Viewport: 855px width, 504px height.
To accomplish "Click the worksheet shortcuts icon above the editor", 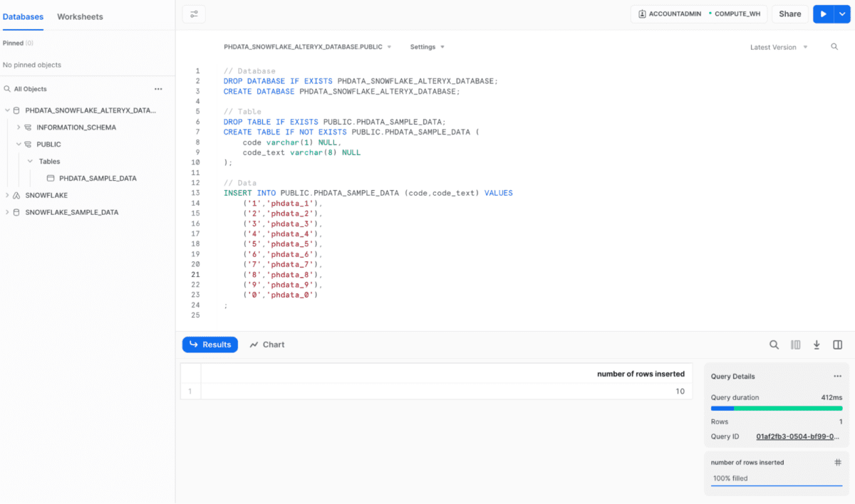I will click(x=192, y=14).
